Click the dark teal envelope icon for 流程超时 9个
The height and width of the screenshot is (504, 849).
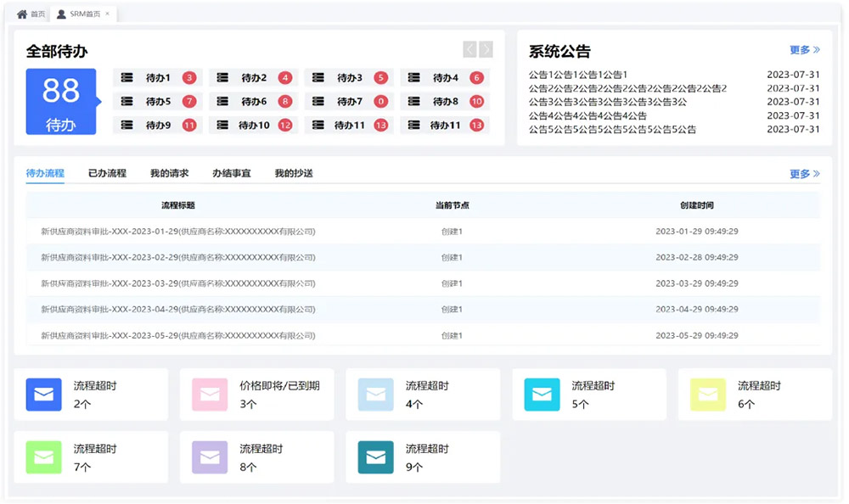pyautogui.click(x=376, y=457)
